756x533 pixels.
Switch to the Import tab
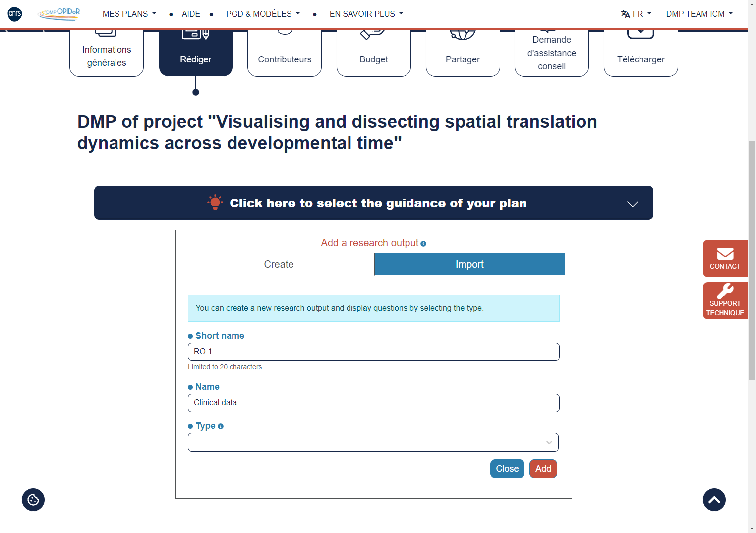click(469, 264)
